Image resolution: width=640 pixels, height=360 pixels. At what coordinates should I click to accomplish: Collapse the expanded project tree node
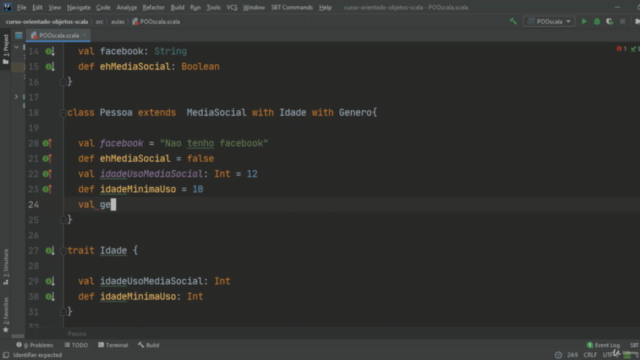(x=16, y=47)
